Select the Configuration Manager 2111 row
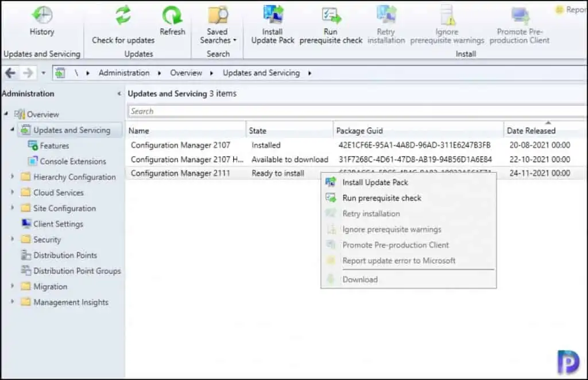The image size is (588, 380). point(356,173)
